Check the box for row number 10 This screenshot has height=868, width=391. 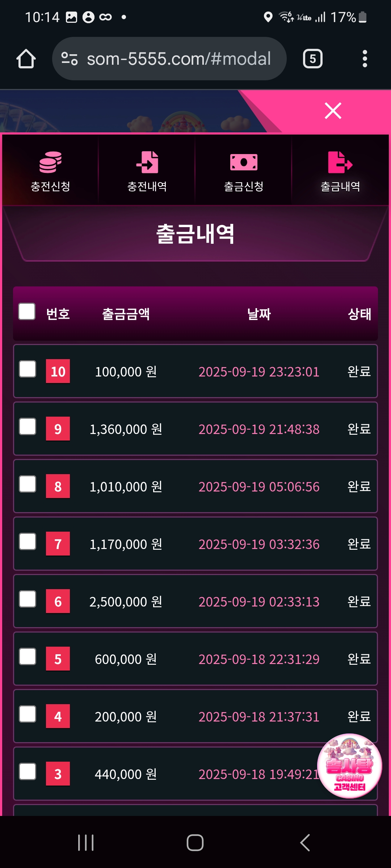click(28, 369)
